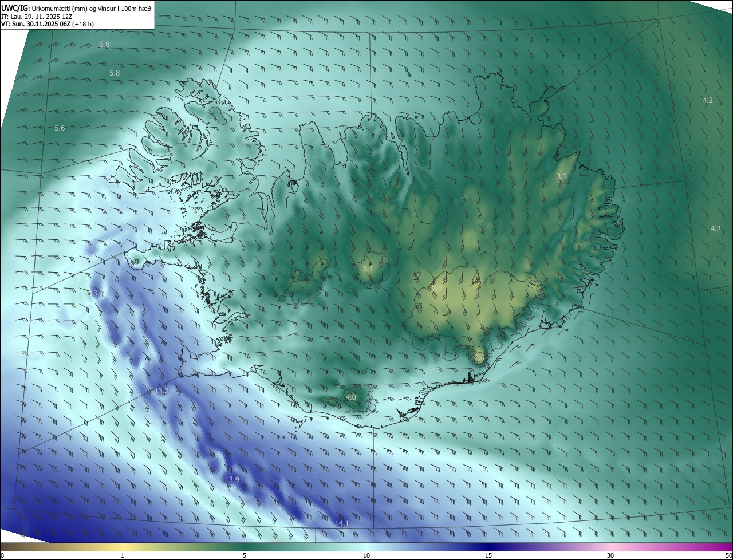Click the 'VT: Sun. 30.11.2025 06Z' line
Image resolution: width=733 pixels, height=560 pixels.
(48, 25)
